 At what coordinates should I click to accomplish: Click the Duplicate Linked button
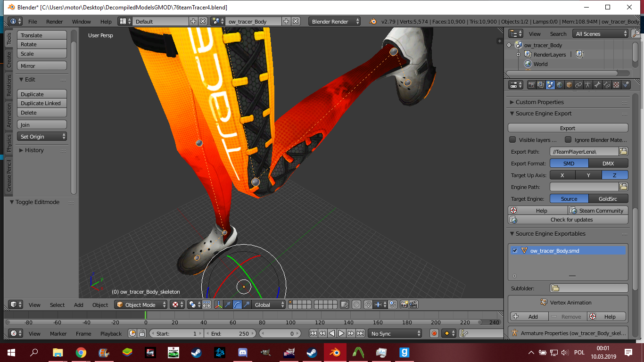pos(42,103)
